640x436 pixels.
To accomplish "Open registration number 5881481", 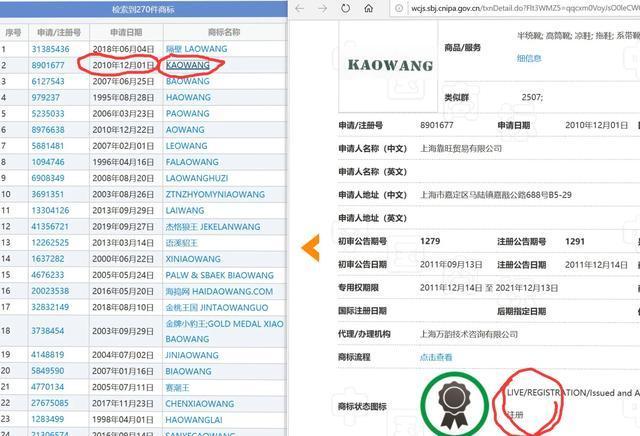I will (48, 146).
